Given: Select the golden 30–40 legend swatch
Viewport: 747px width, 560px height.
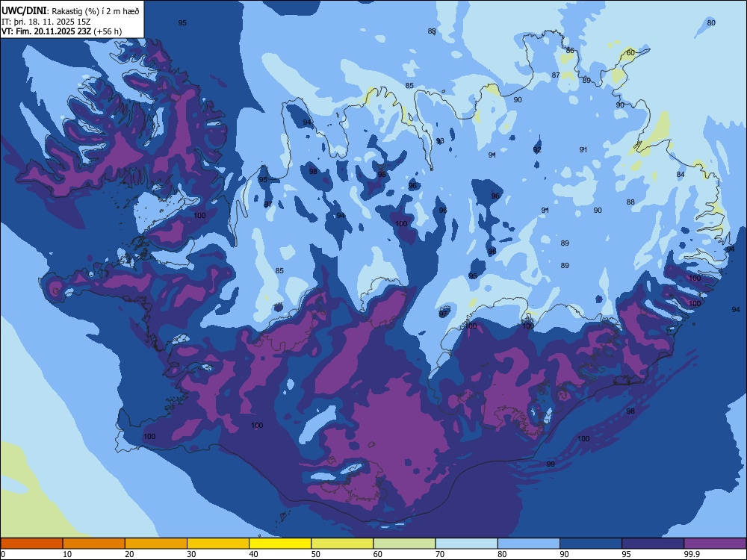Looking at the screenshot, I should point(218,544).
